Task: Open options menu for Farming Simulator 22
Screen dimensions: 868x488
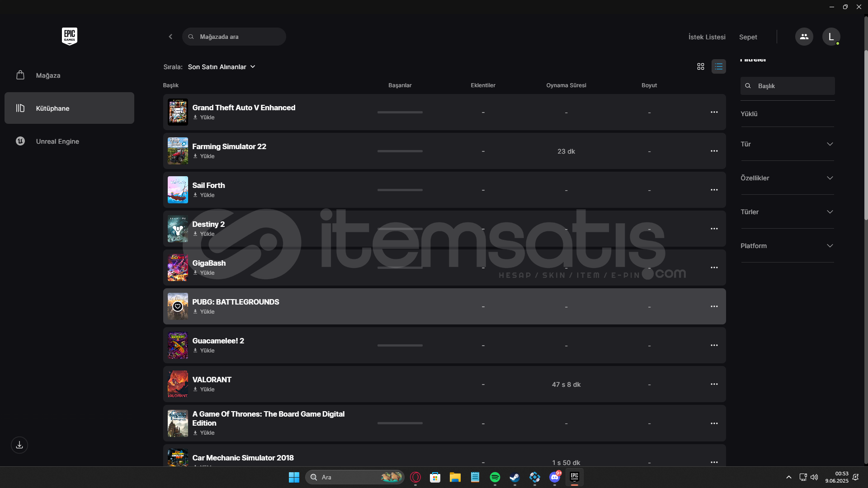Action: pyautogui.click(x=714, y=151)
